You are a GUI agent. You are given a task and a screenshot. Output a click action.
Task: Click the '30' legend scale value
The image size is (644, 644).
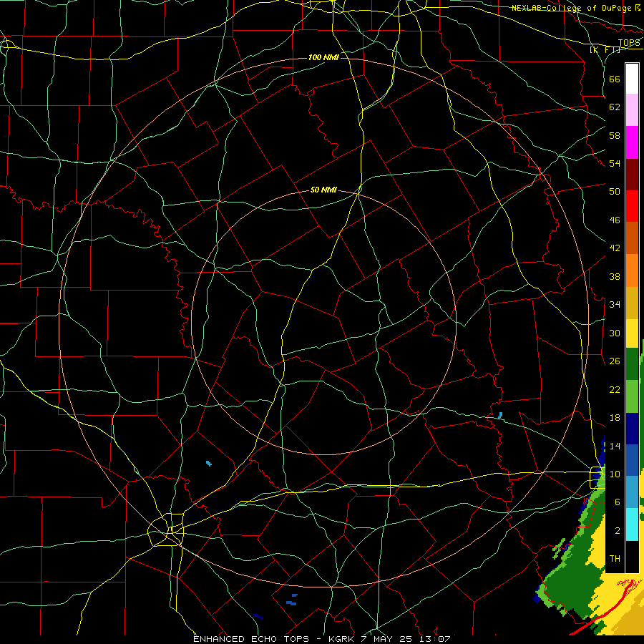615,333
